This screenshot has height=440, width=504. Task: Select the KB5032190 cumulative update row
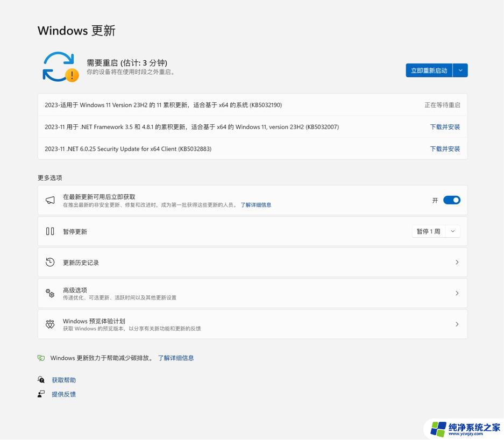coord(253,105)
